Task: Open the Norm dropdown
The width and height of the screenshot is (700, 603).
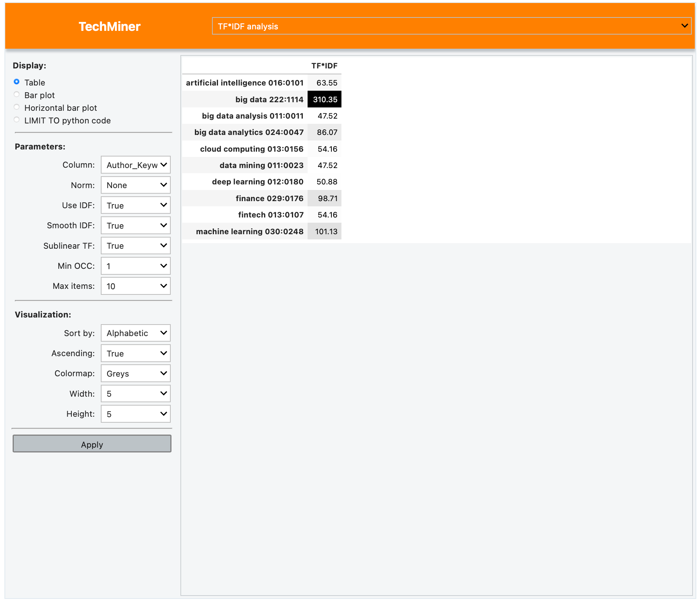Action: pos(136,185)
